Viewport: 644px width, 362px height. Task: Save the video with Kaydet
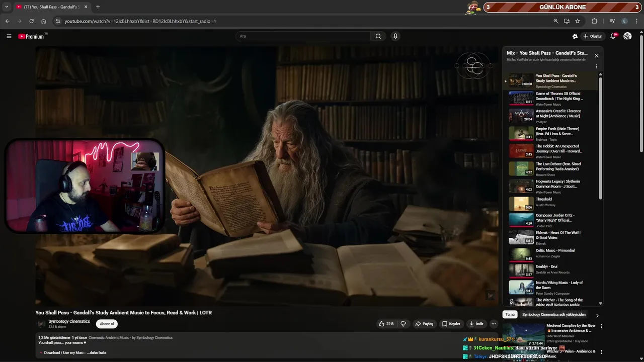[451, 324]
